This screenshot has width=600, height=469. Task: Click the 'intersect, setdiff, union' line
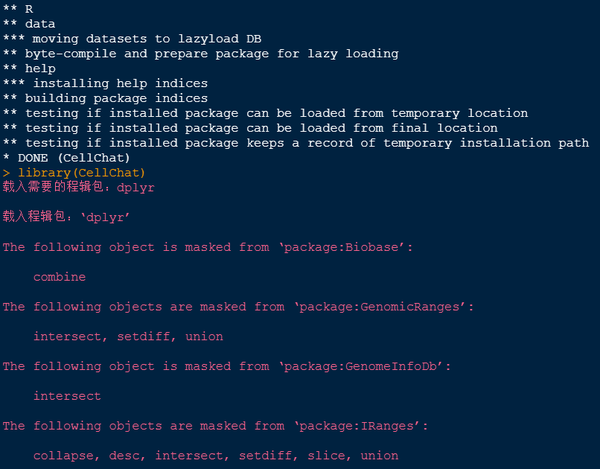click(128, 337)
